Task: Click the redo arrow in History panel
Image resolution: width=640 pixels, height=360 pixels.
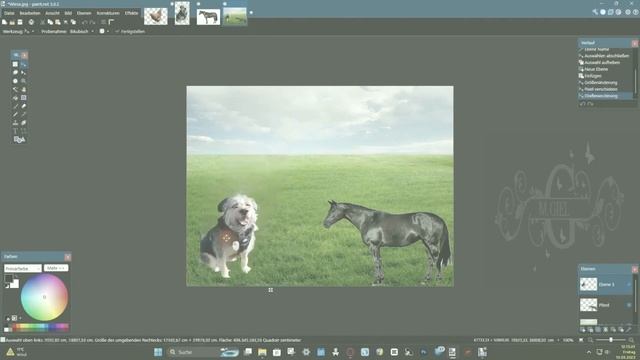Action: coord(590,104)
